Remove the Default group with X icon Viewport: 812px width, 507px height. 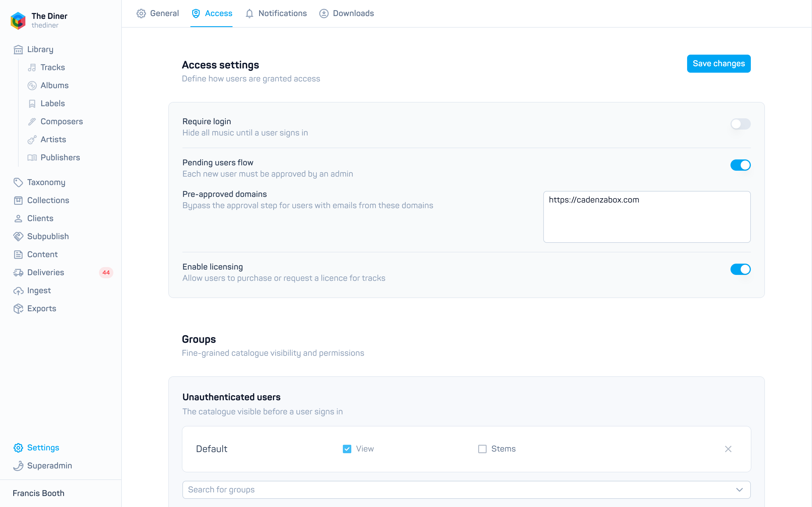pyautogui.click(x=728, y=449)
